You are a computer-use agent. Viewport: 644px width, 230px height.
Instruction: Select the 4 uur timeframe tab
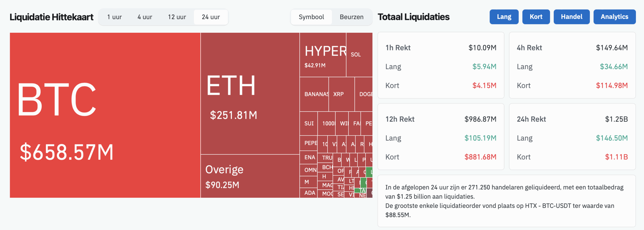pos(145,17)
